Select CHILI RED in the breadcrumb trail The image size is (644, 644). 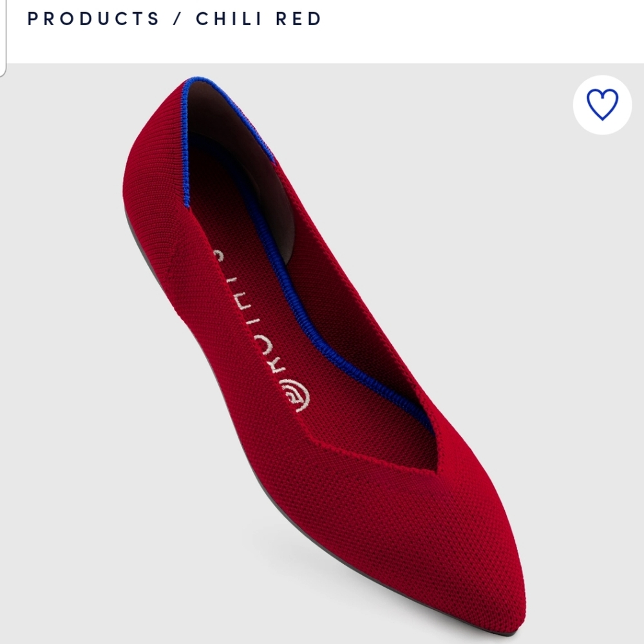(256, 19)
